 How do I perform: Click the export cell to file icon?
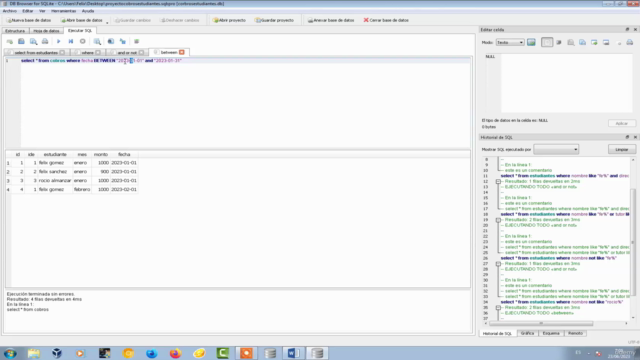pos(606,42)
